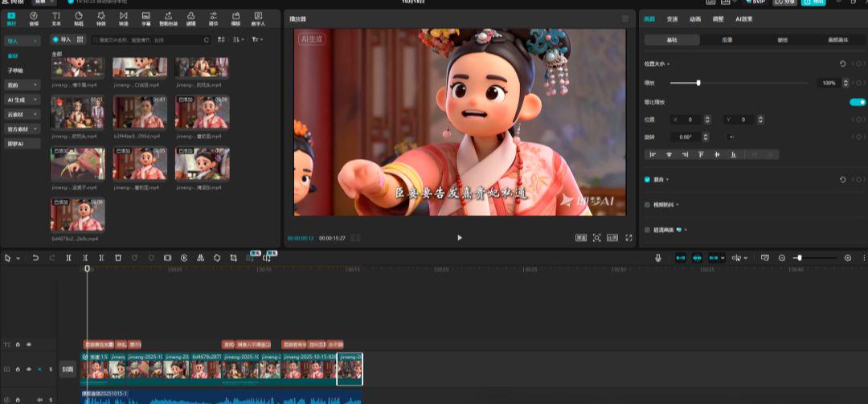Adjust the timeline zoom slider
868x404 pixels.
click(x=800, y=258)
